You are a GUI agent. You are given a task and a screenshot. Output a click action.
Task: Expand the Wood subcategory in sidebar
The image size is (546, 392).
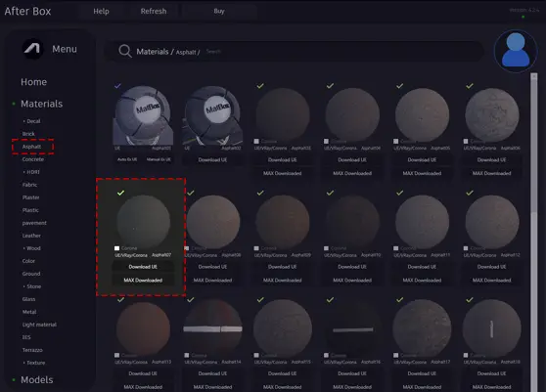pos(31,248)
